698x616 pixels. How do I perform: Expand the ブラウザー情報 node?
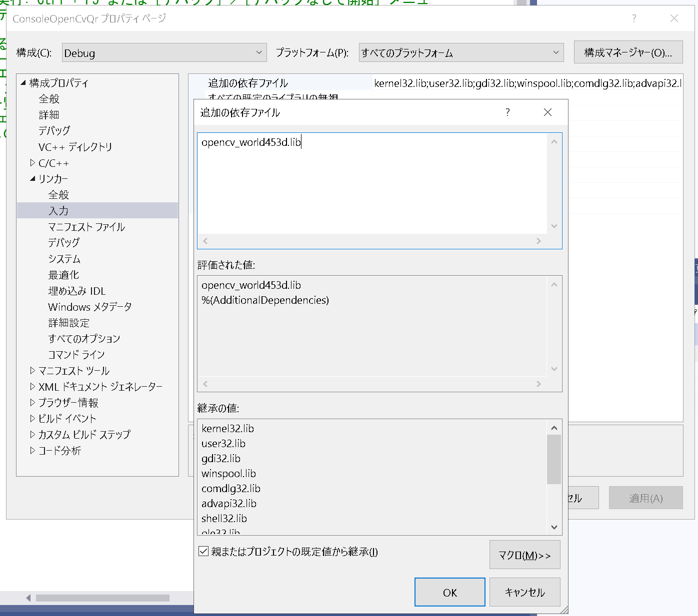32,403
